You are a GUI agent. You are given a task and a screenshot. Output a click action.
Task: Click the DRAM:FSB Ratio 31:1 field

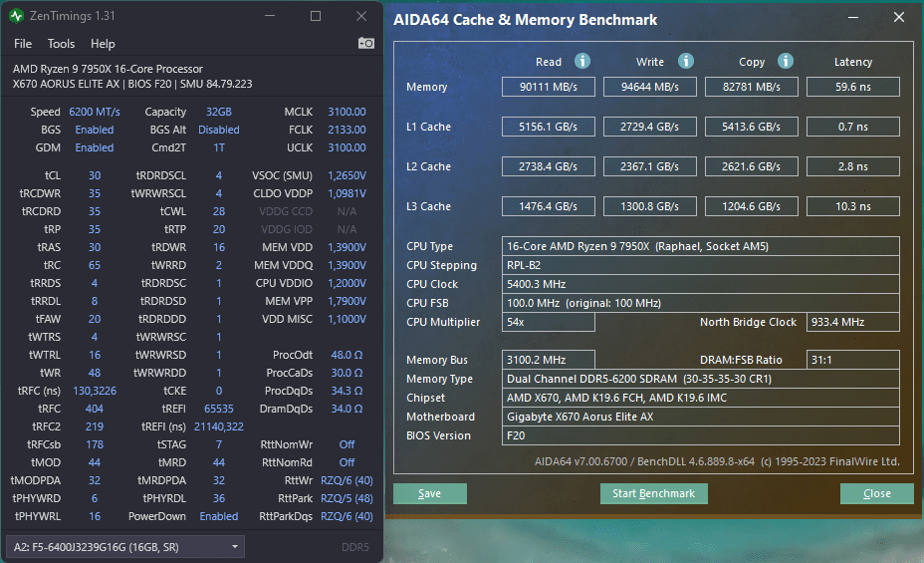pos(852,360)
